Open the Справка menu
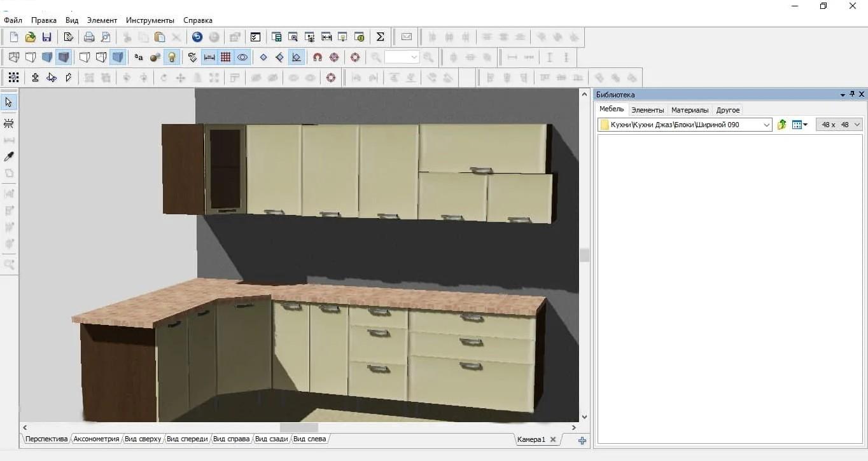The width and height of the screenshot is (868, 461). pos(198,20)
